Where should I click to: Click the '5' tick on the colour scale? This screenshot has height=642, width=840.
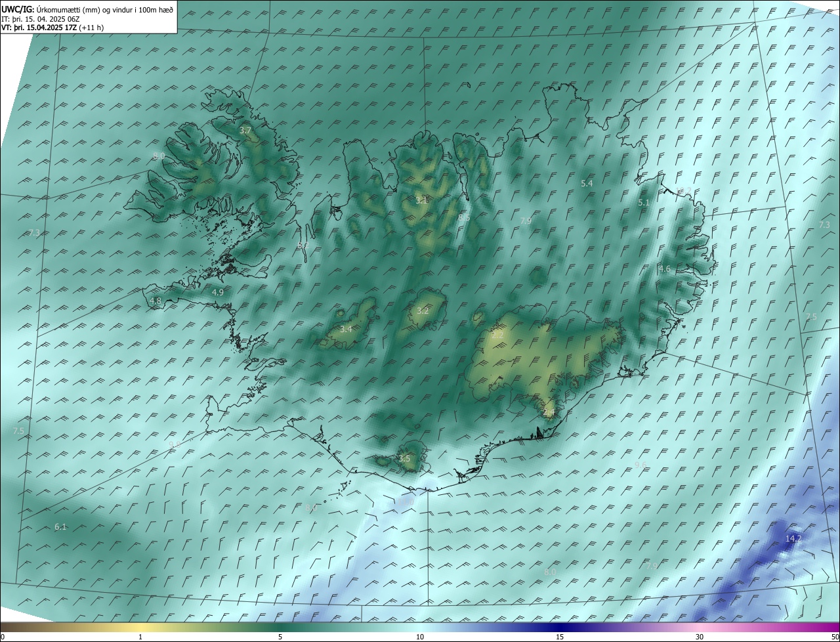pos(280,637)
